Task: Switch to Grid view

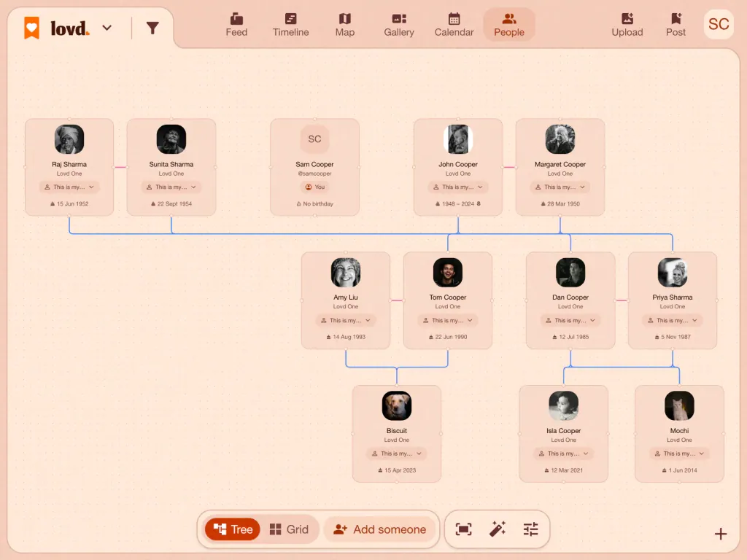Action: click(289, 529)
